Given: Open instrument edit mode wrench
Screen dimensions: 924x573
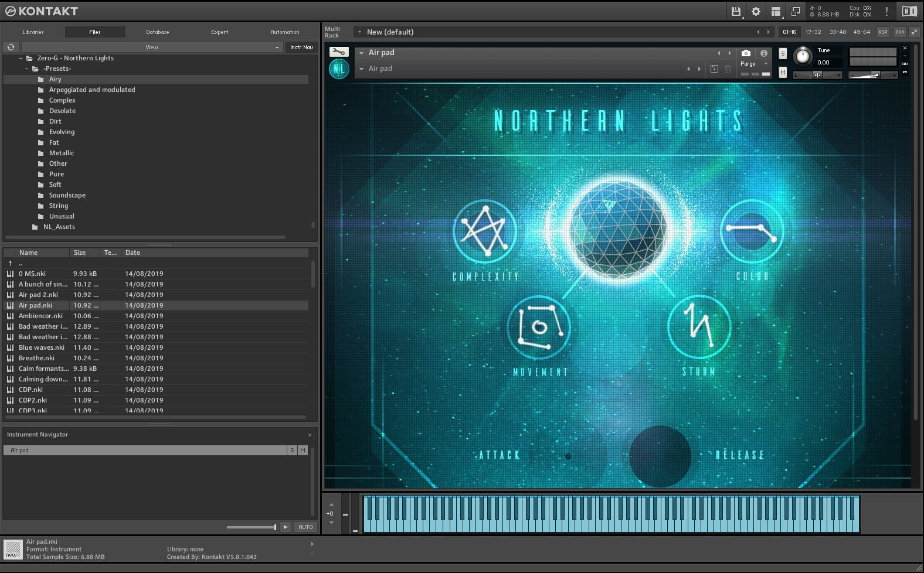Looking at the screenshot, I should (339, 52).
